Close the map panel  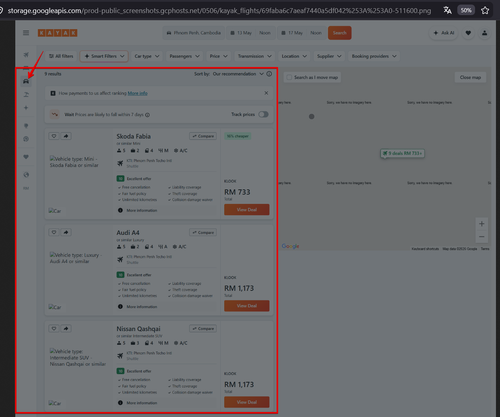pos(470,77)
